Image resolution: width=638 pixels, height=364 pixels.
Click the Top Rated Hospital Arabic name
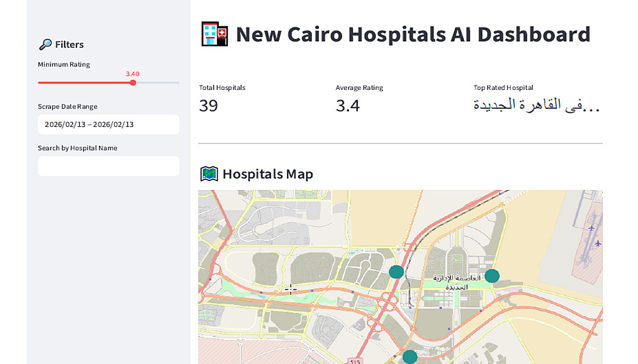click(x=536, y=106)
